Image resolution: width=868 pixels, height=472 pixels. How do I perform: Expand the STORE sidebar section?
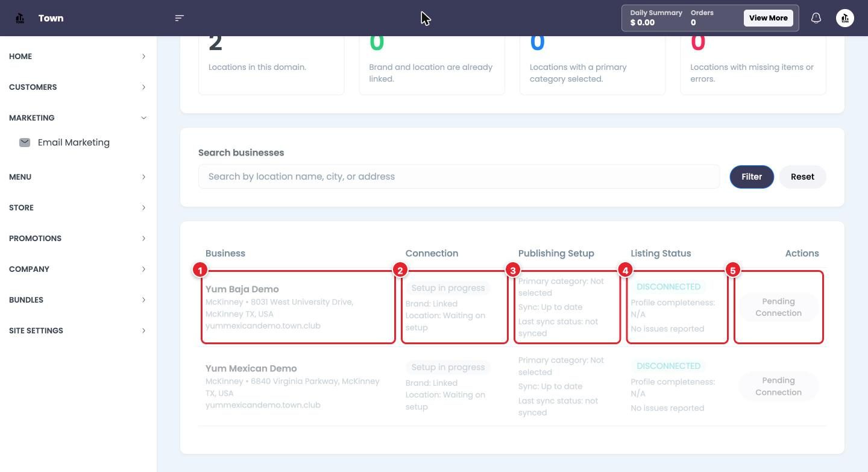tap(78, 207)
